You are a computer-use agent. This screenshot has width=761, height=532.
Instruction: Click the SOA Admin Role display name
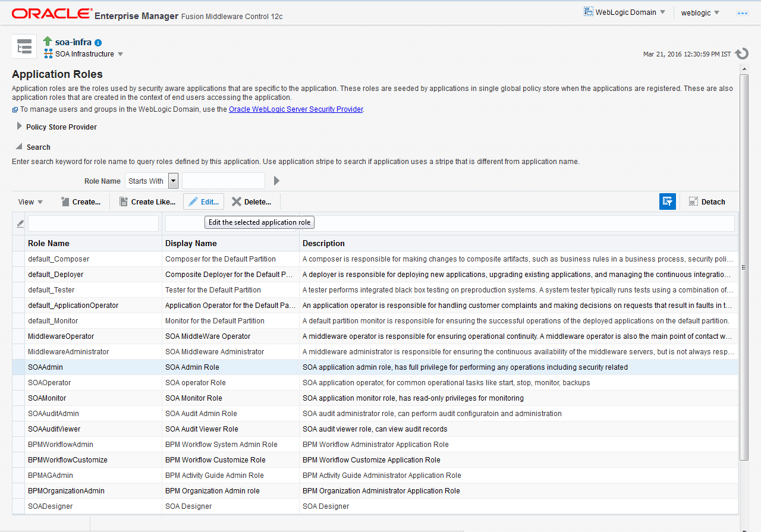pyautogui.click(x=192, y=367)
